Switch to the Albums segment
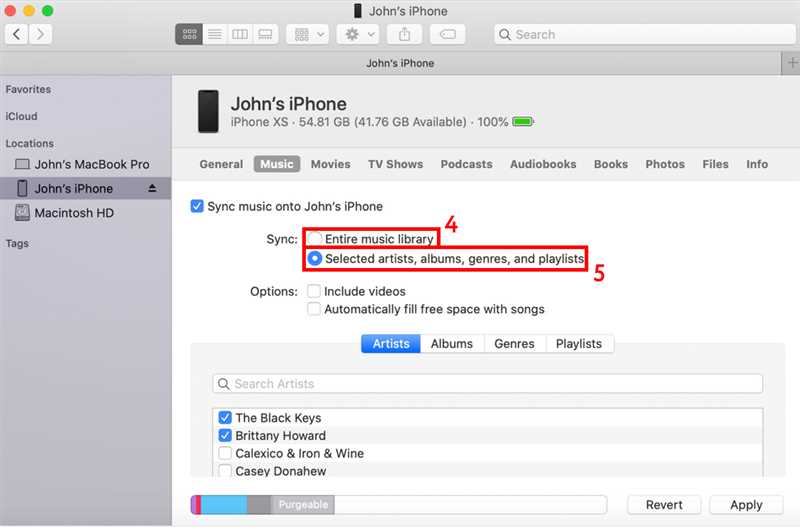 pos(452,344)
